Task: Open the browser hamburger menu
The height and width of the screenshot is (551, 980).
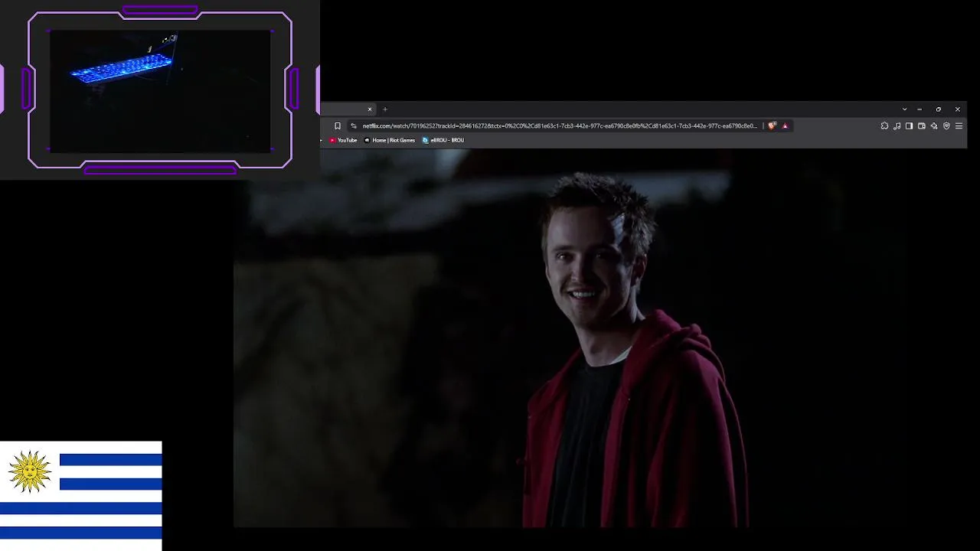Action: coord(959,126)
